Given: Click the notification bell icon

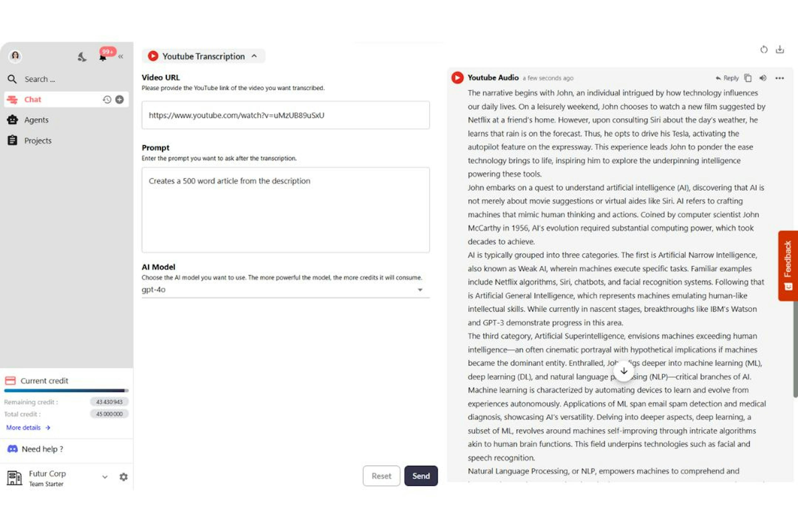Looking at the screenshot, I should [x=102, y=56].
